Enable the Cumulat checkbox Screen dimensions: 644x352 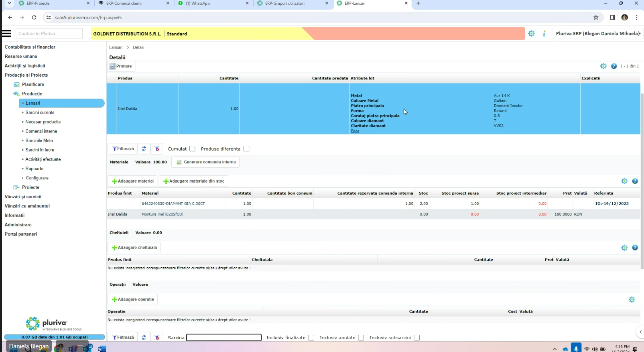click(193, 149)
